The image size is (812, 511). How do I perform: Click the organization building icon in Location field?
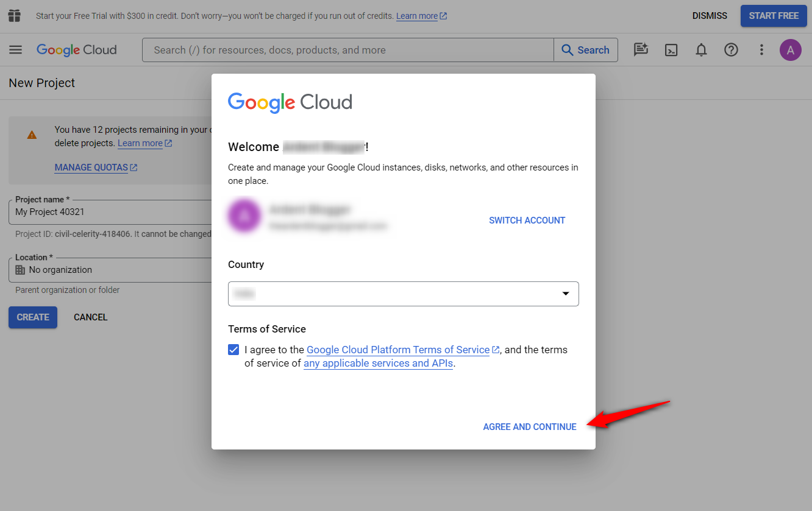click(x=20, y=270)
